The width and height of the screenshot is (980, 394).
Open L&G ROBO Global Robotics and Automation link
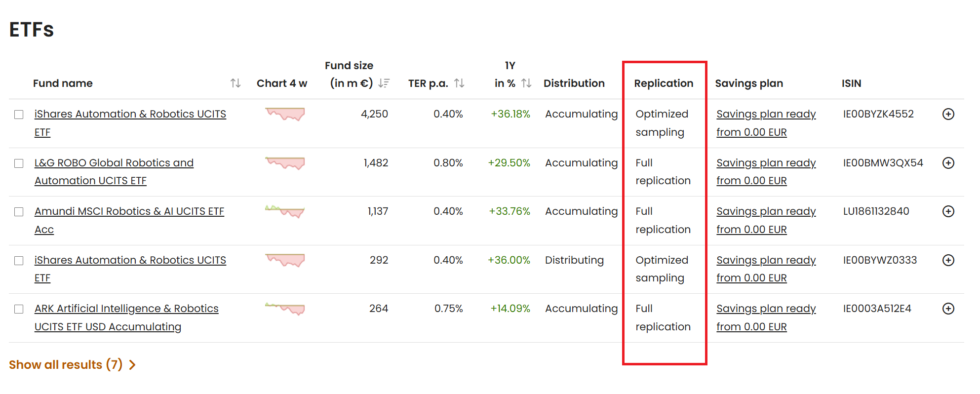tap(114, 172)
